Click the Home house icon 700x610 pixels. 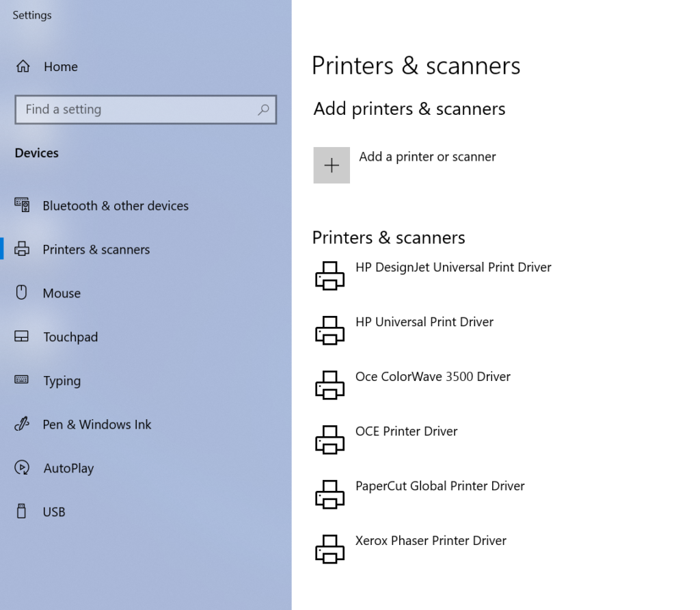(23, 66)
